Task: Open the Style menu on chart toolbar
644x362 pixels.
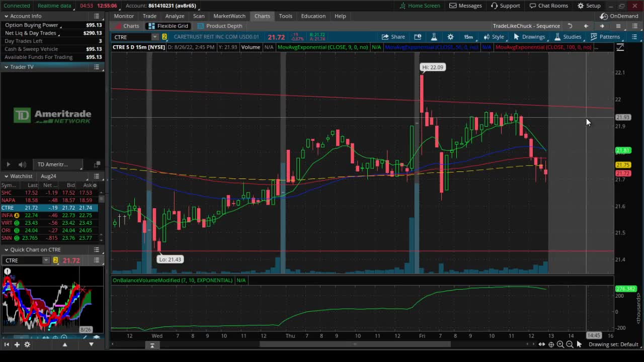Action: tap(494, 37)
